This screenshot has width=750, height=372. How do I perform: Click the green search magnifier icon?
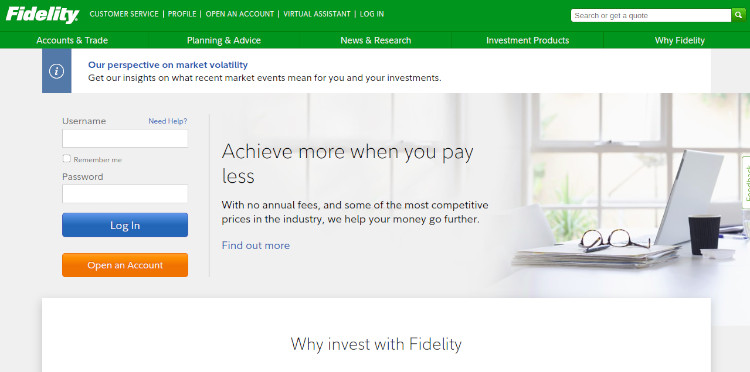(738, 15)
